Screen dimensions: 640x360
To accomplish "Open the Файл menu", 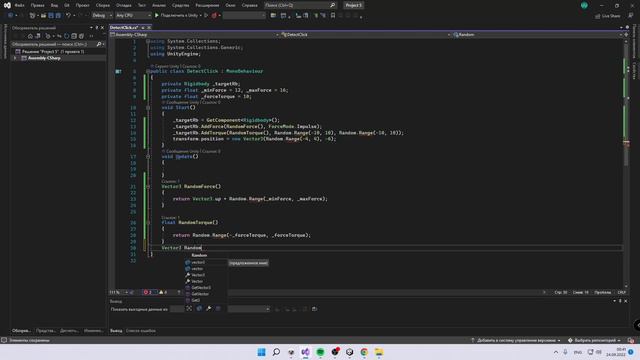I will pos(20,5).
